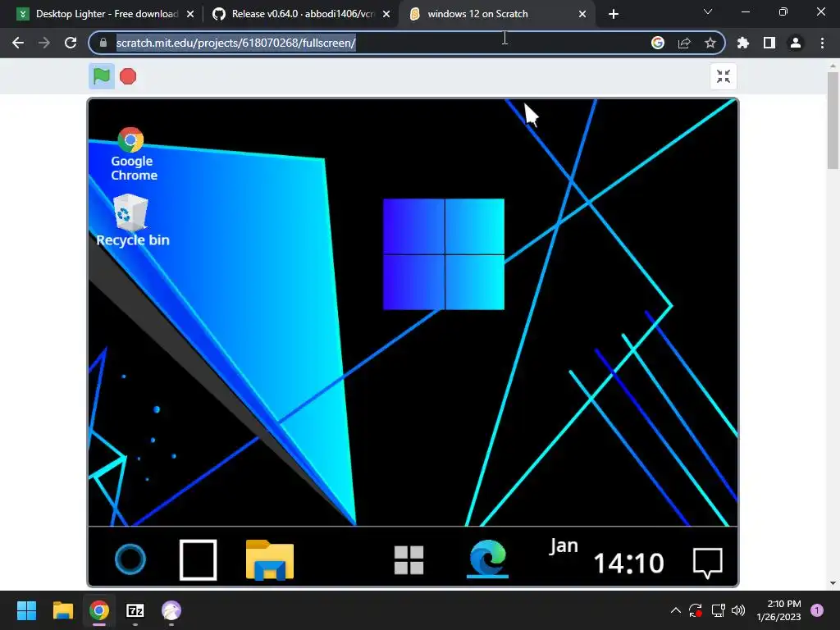Open Windows Start button on taskbar
This screenshot has width=840, height=630.
coord(26,610)
